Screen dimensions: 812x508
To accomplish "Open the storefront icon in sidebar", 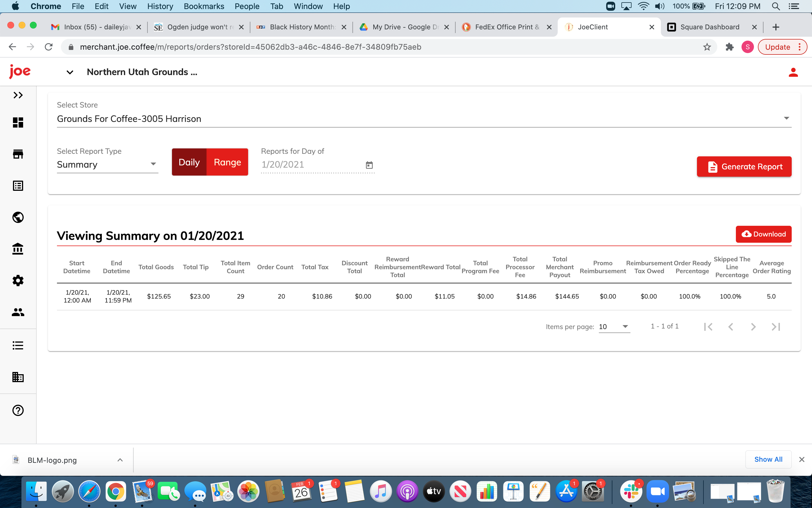I will click(x=18, y=154).
